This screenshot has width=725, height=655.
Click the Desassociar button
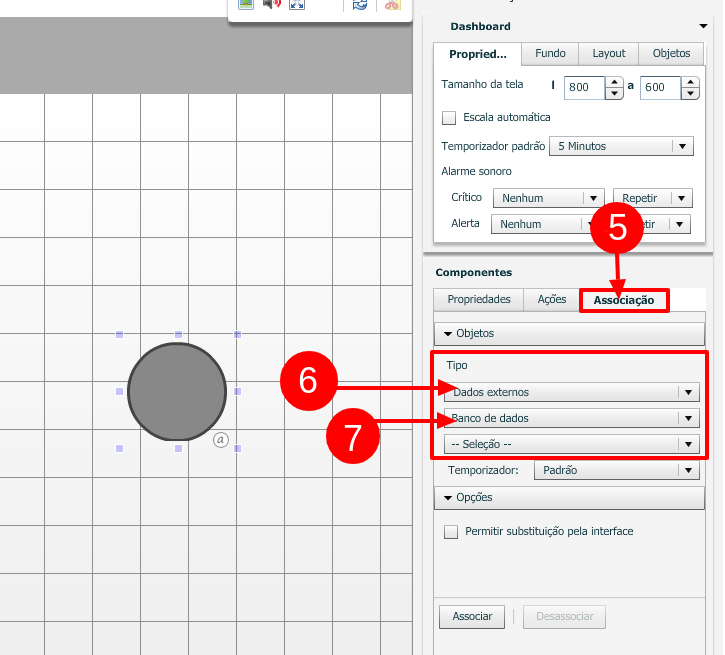(564, 617)
